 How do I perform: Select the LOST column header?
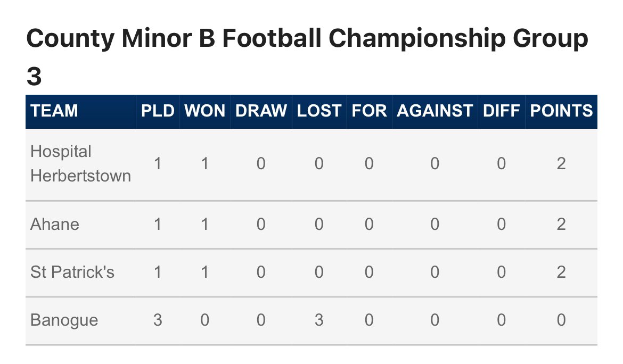319,111
